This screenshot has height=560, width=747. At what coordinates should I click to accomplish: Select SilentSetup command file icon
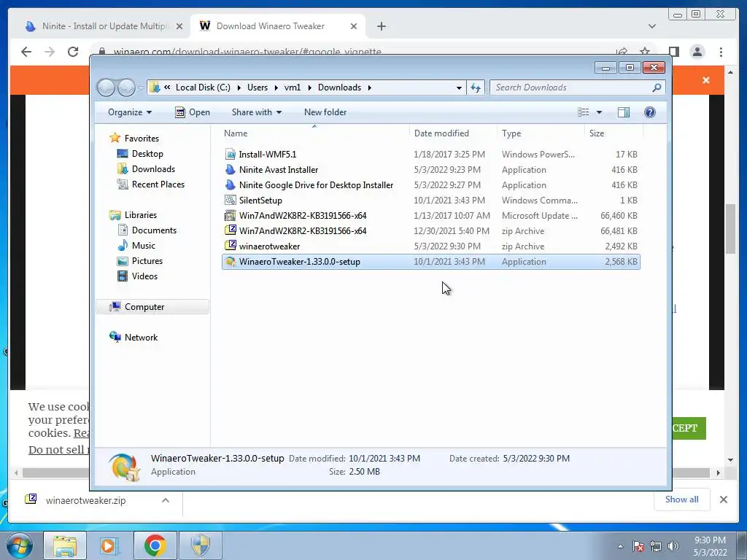(230, 200)
